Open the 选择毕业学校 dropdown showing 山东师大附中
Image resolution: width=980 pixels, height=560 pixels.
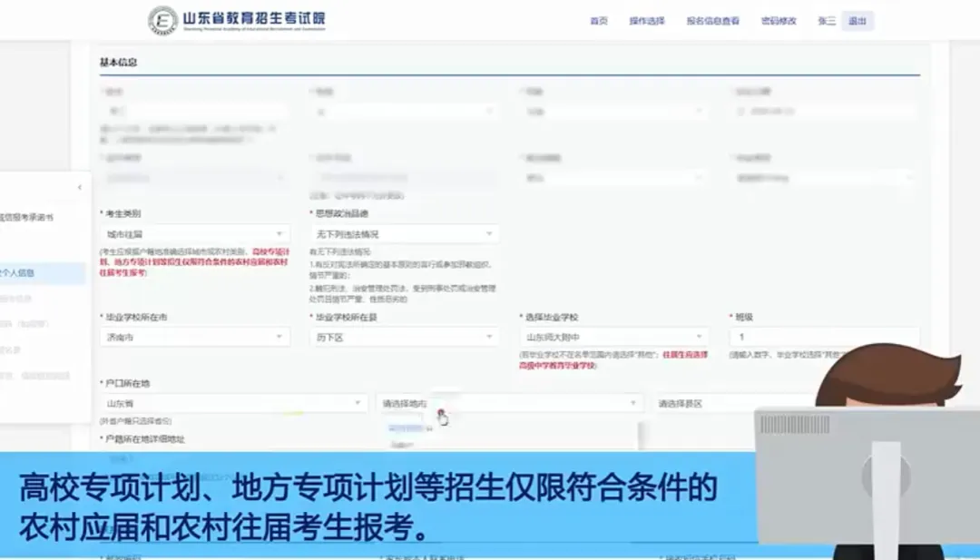[613, 337]
